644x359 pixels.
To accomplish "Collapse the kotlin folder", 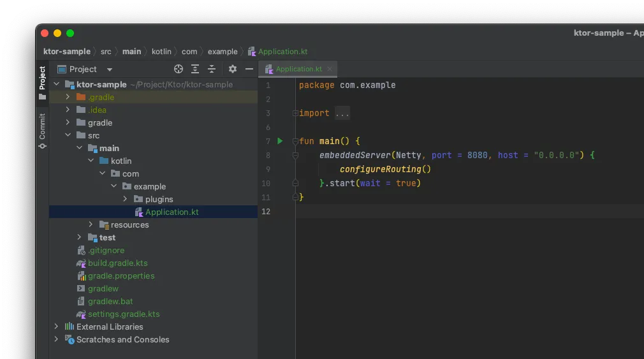I will (91, 161).
